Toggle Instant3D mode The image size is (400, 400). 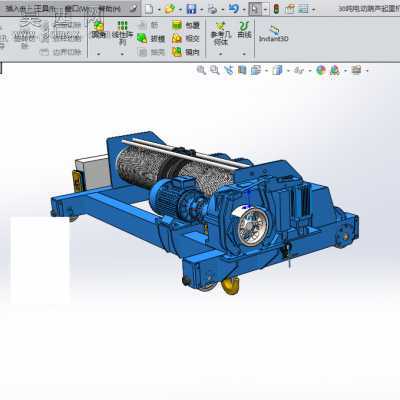coord(274,34)
